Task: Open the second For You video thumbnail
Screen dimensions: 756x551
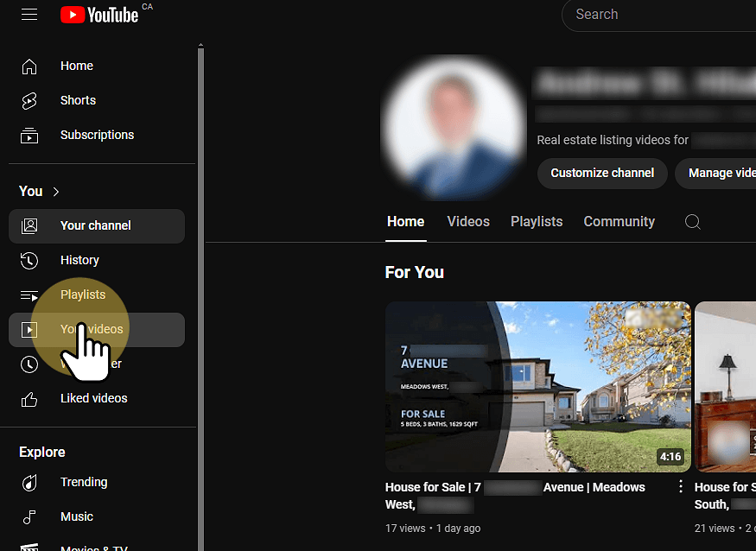Action: pyautogui.click(x=725, y=387)
